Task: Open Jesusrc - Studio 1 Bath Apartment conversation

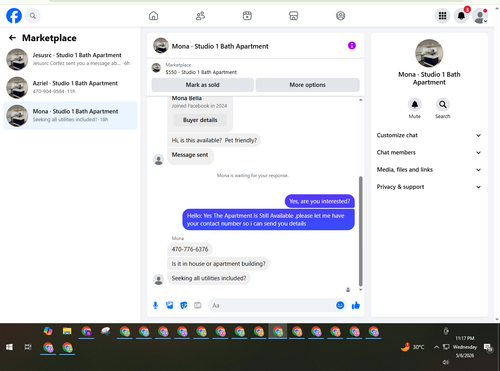Action: click(x=70, y=59)
